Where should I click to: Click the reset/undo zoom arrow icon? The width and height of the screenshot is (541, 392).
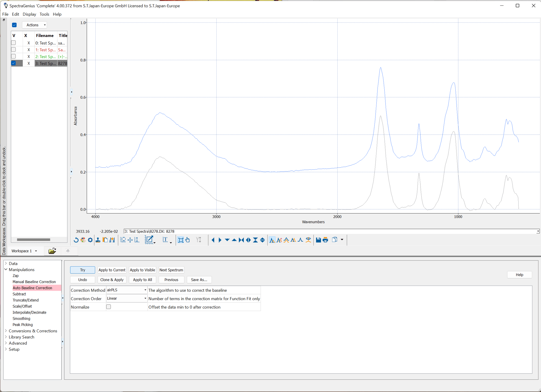click(x=76, y=240)
